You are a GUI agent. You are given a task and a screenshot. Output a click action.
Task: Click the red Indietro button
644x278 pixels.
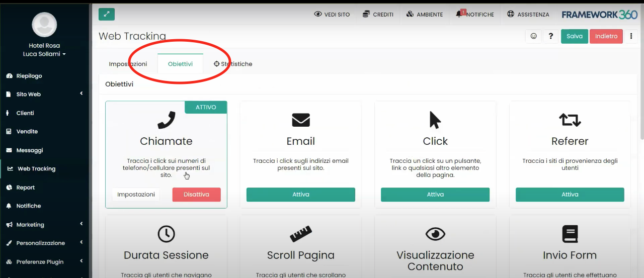(x=606, y=36)
